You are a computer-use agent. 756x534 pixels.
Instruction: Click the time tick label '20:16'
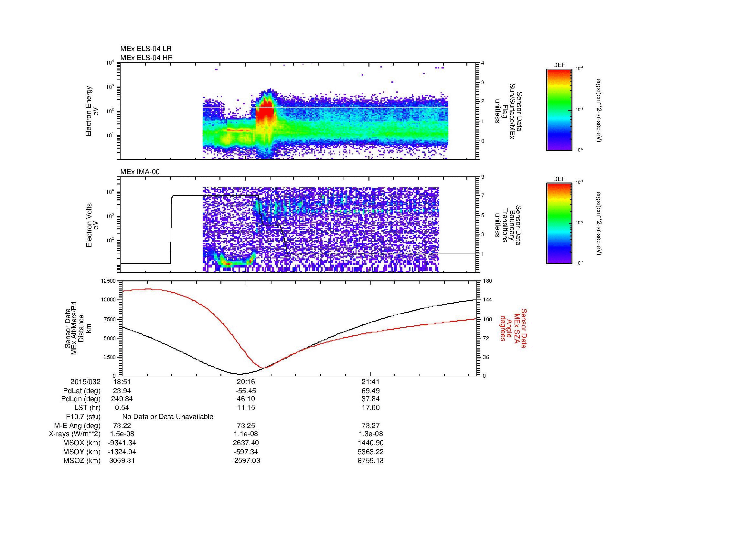(x=246, y=382)
